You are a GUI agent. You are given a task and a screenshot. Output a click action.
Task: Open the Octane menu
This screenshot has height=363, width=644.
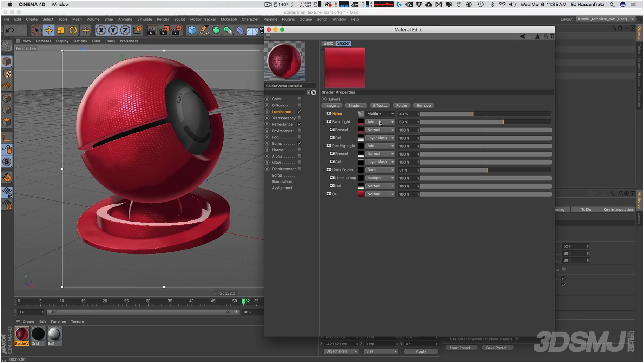[305, 19]
